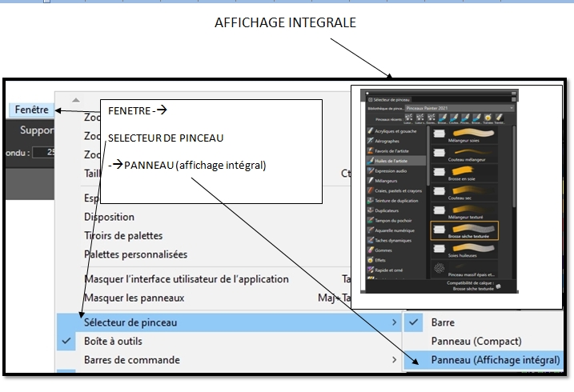Viewport: 574px width, 392px height.
Task: Select the Taches dynamiques category icon
Action: click(371, 240)
